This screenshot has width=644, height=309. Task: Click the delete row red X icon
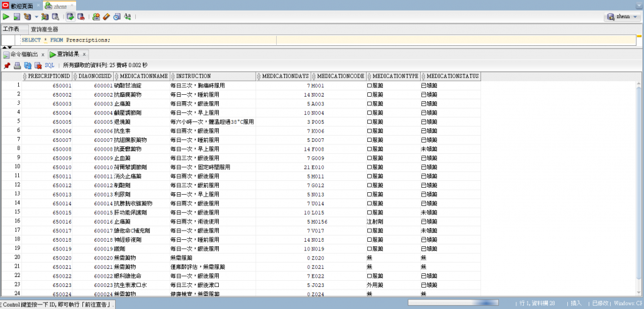[x=38, y=65]
